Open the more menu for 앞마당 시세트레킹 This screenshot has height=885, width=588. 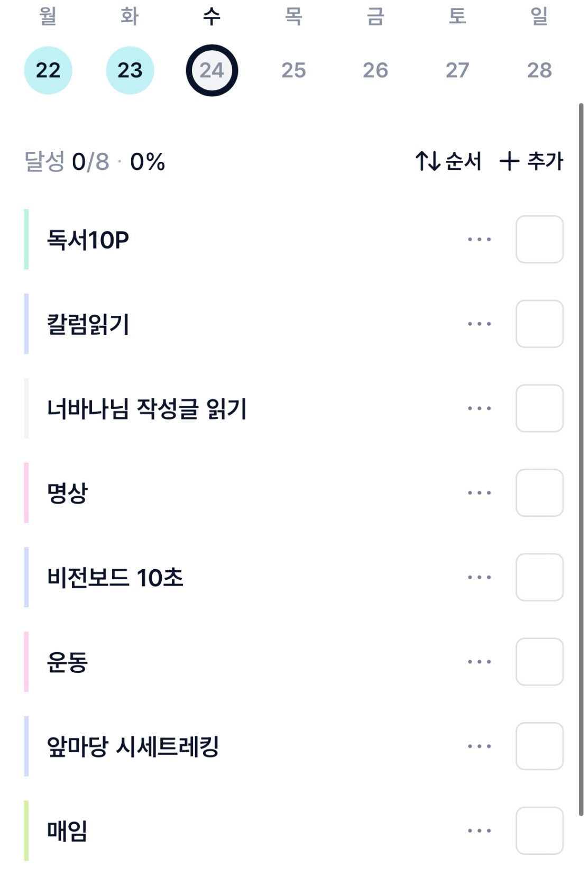click(x=479, y=746)
